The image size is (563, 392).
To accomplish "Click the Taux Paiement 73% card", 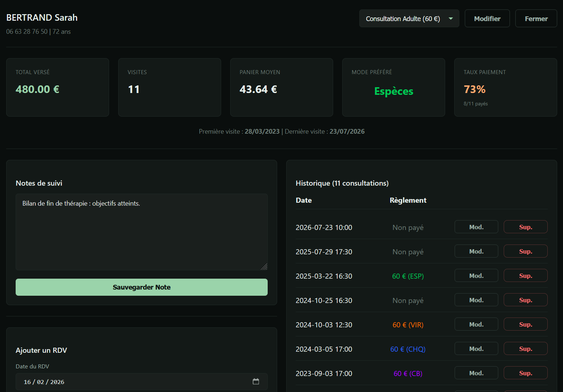I will tap(505, 88).
